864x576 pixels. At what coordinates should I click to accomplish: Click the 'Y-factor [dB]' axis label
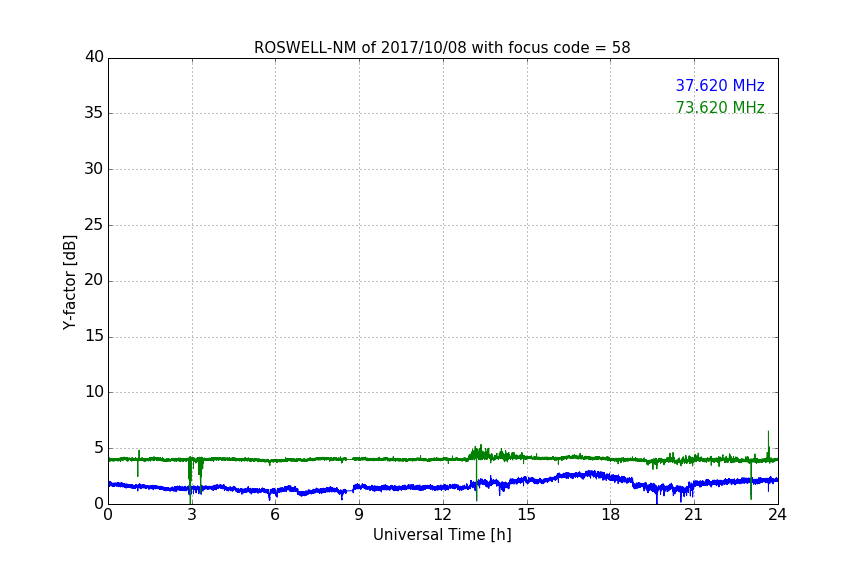click(x=69, y=282)
